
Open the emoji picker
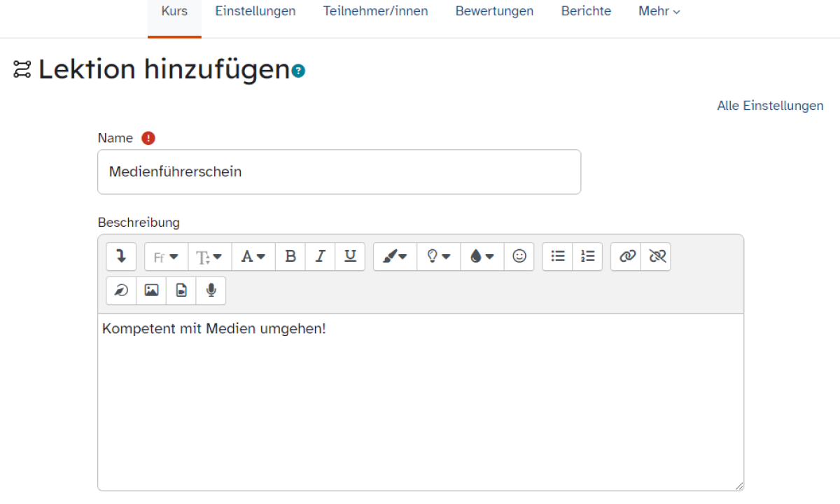pos(519,257)
